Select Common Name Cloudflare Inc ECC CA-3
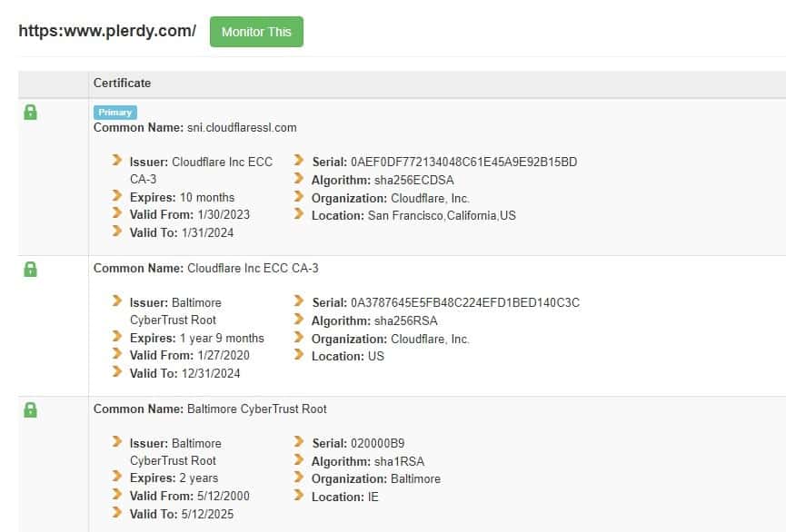Image resolution: width=786 pixels, height=532 pixels. click(x=205, y=269)
